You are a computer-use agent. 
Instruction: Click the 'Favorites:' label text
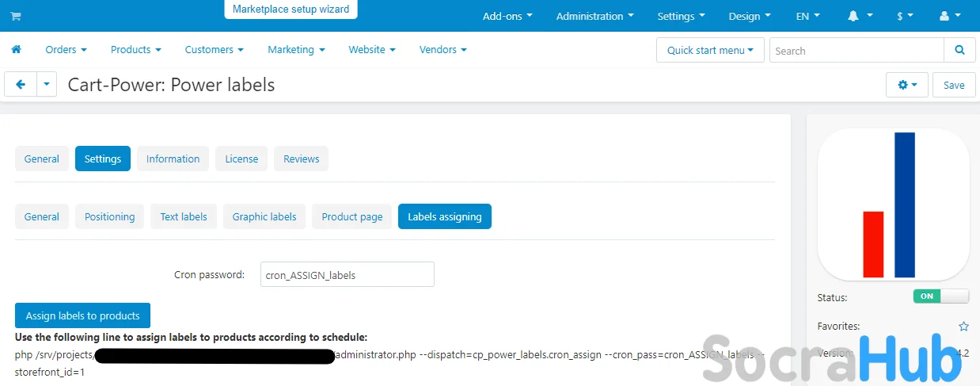tap(838, 326)
